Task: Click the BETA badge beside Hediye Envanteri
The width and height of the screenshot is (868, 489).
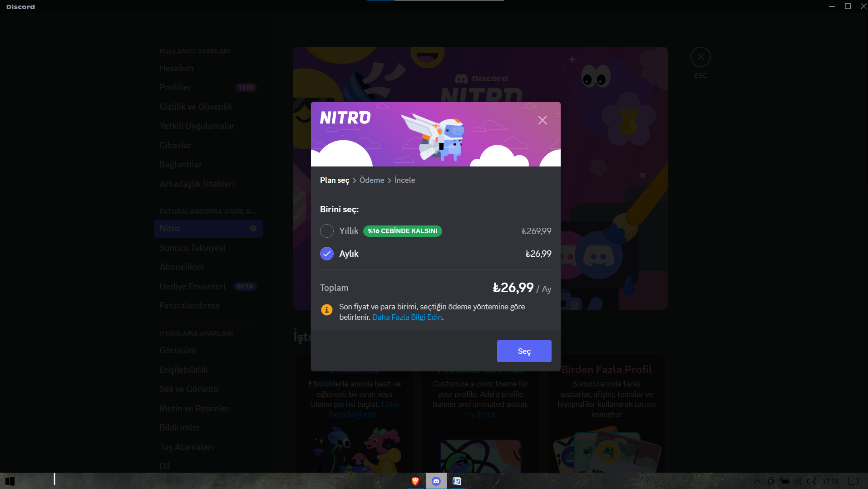Action: [245, 286]
